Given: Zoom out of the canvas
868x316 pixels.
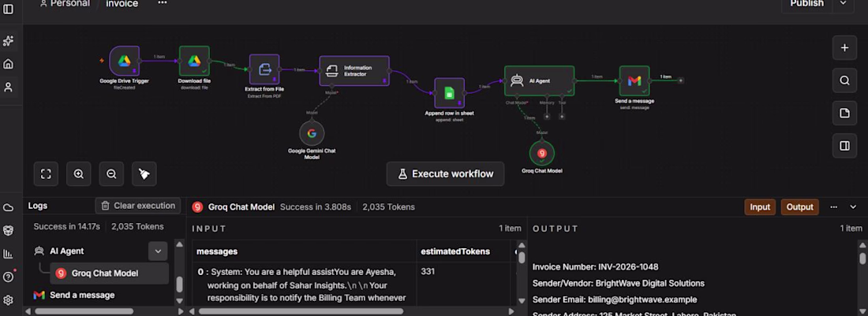Looking at the screenshot, I should click(111, 174).
